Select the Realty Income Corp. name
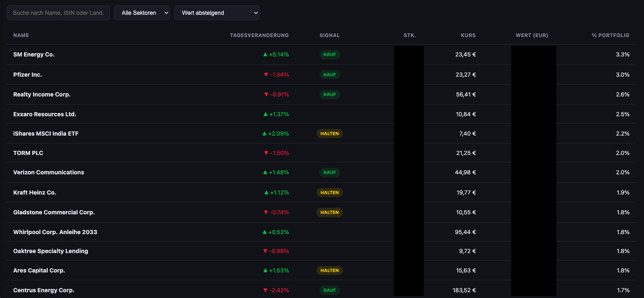 click(x=42, y=94)
